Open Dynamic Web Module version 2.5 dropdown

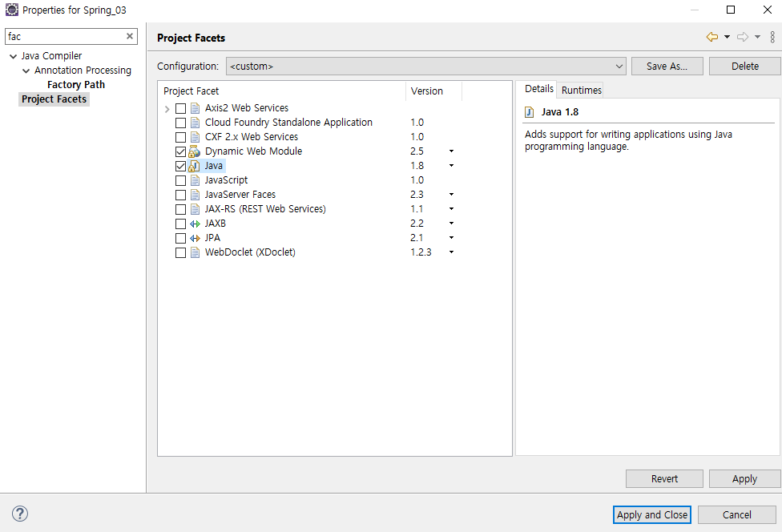[x=451, y=151]
